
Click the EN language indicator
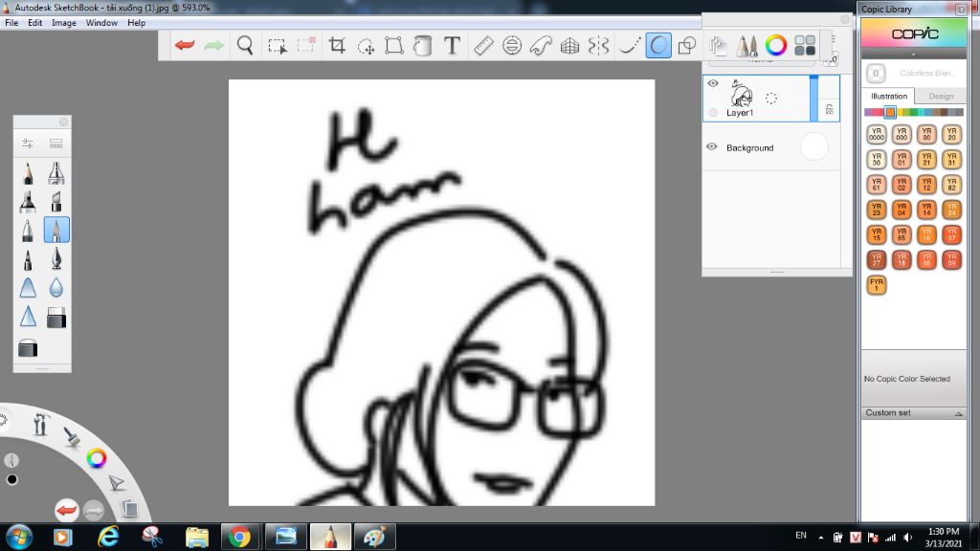(x=801, y=536)
